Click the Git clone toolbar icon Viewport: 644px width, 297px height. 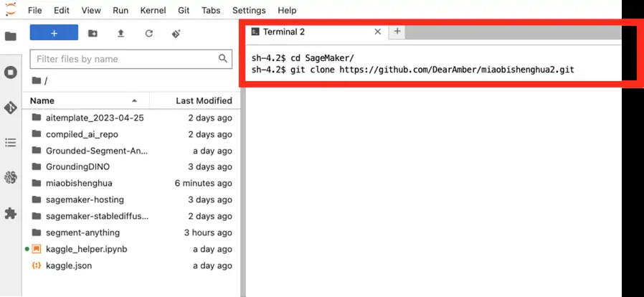point(176,34)
